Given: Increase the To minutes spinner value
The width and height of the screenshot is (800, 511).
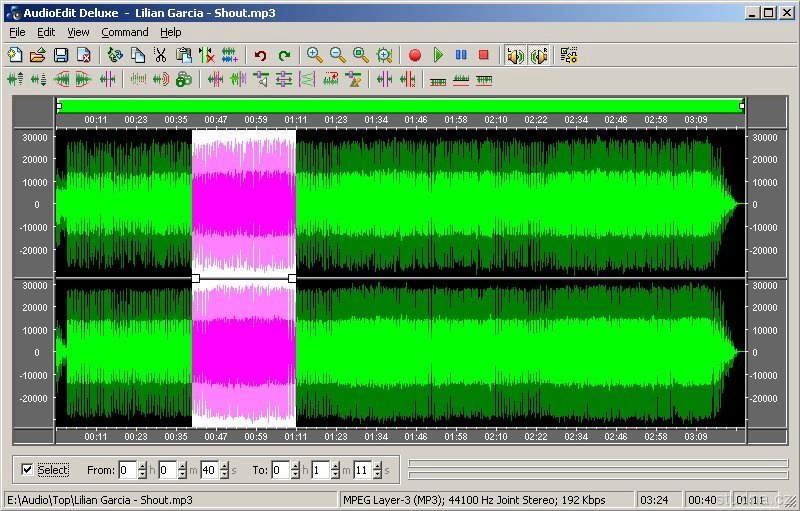Looking at the screenshot, I should (334, 465).
